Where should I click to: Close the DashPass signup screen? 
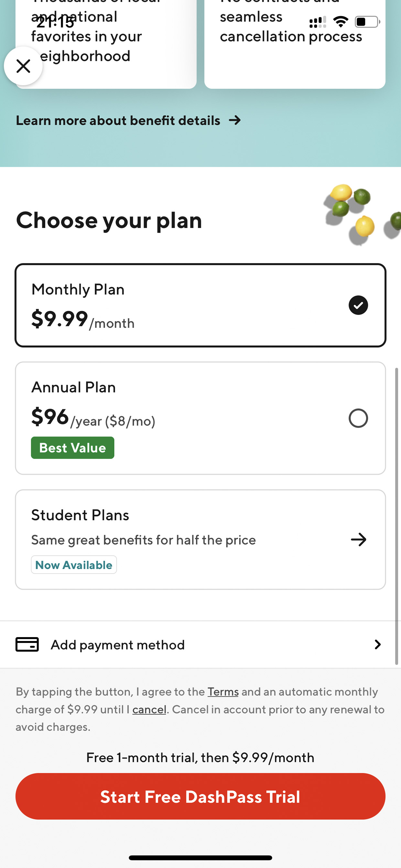point(23,66)
